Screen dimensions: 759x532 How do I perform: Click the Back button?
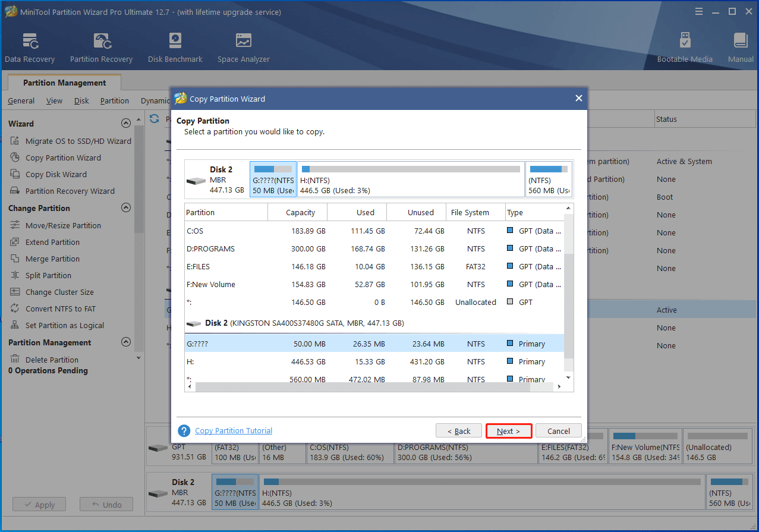(x=458, y=431)
